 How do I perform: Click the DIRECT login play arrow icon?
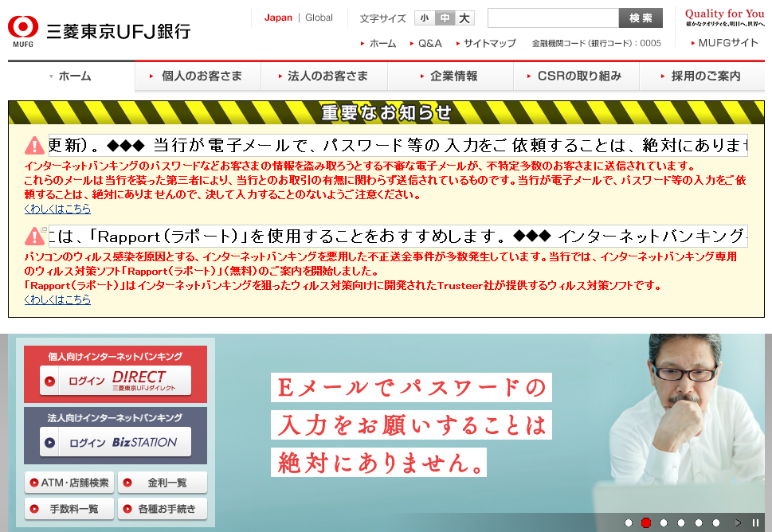coord(49,381)
